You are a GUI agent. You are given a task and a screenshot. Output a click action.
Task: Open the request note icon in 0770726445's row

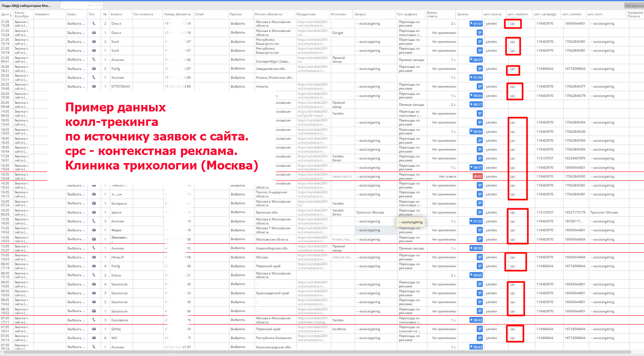click(x=480, y=86)
